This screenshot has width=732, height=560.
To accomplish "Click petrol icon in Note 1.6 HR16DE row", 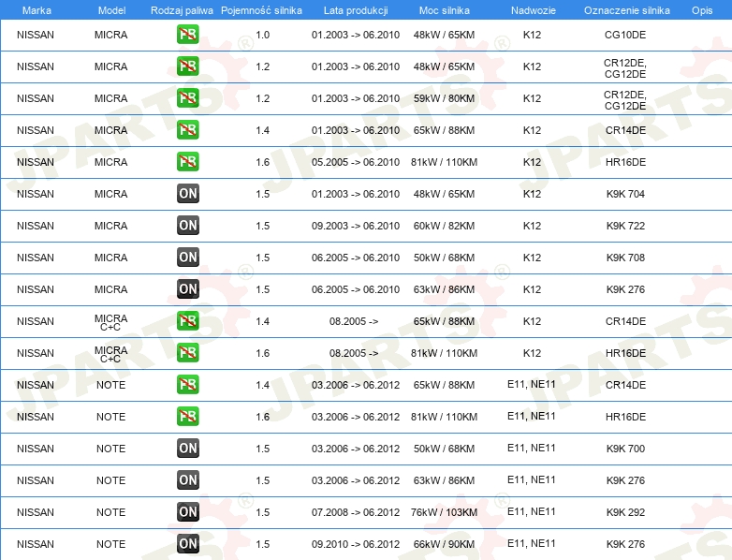I will pyautogui.click(x=187, y=416).
